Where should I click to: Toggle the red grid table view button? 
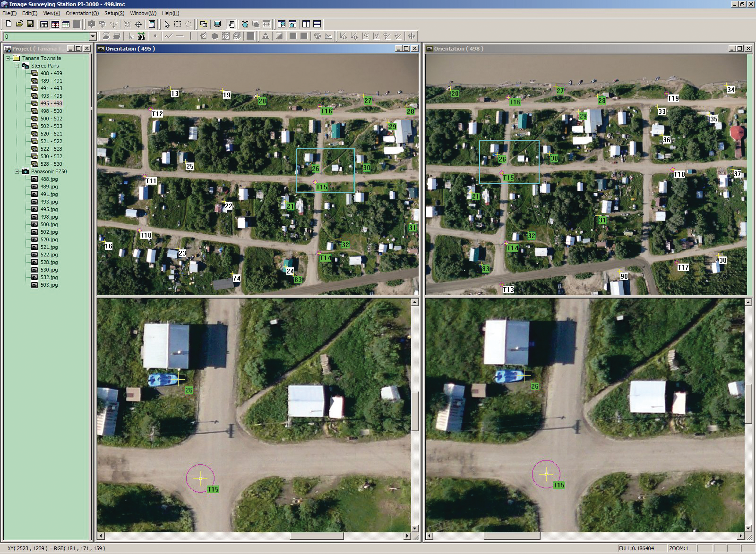pyautogui.click(x=55, y=24)
